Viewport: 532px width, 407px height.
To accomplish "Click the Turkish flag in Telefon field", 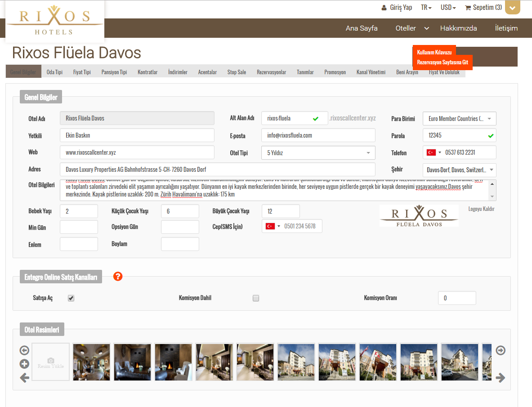I will point(431,152).
